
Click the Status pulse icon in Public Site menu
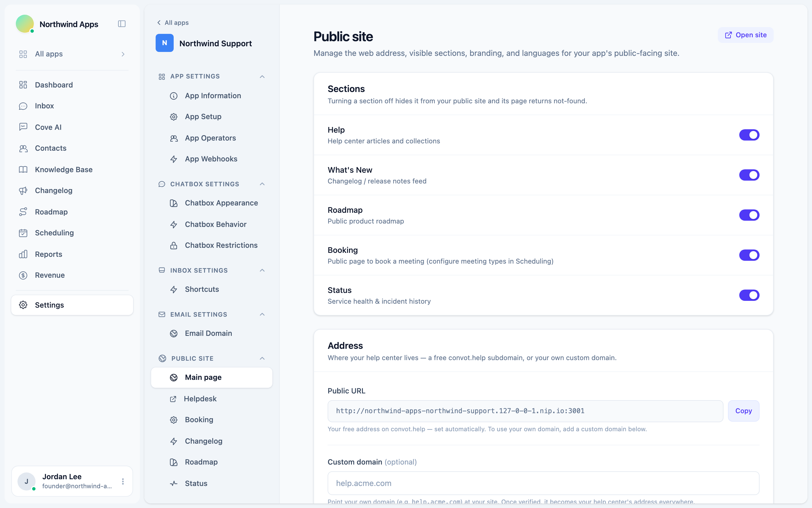point(173,483)
